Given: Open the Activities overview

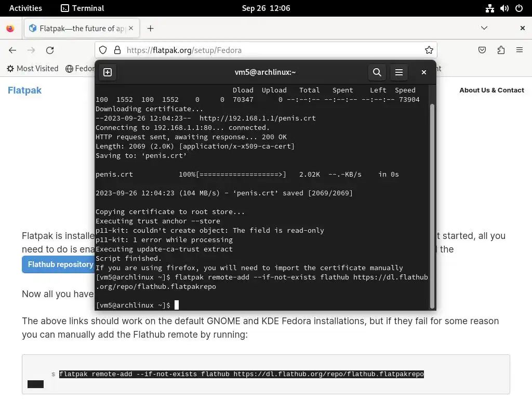Looking at the screenshot, I should (25, 8).
